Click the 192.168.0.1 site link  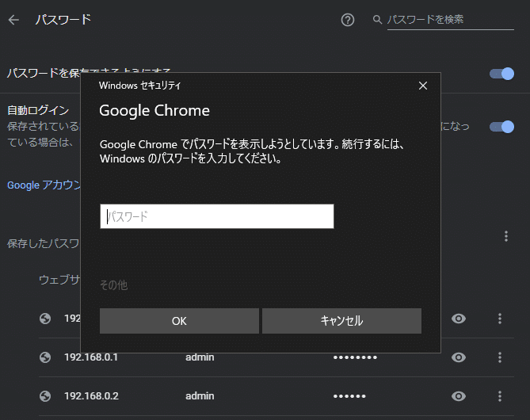pyautogui.click(x=91, y=357)
